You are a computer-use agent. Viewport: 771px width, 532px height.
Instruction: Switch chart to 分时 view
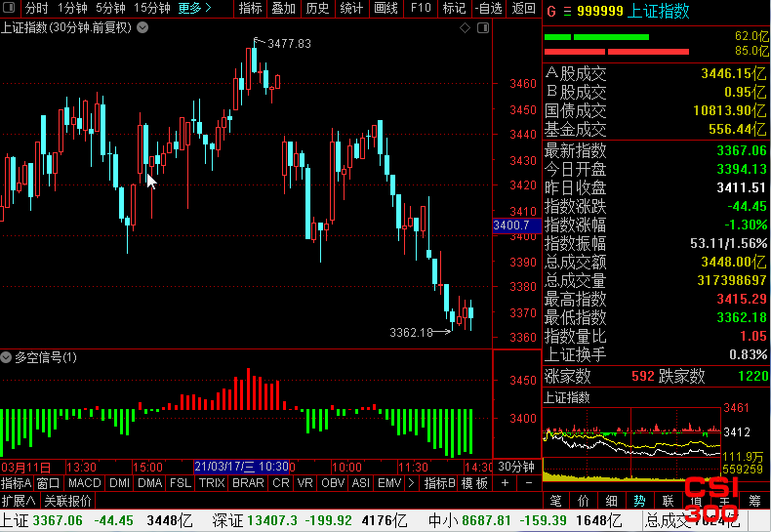coord(36,8)
